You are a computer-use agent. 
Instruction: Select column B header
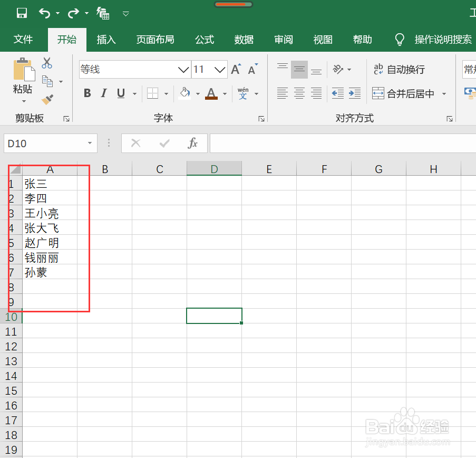coord(105,169)
